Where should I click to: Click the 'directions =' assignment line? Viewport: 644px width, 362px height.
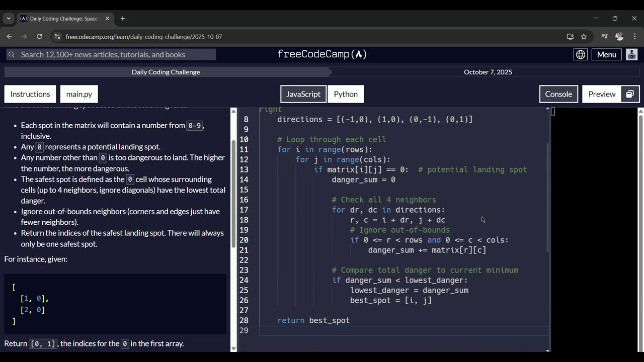point(375,119)
